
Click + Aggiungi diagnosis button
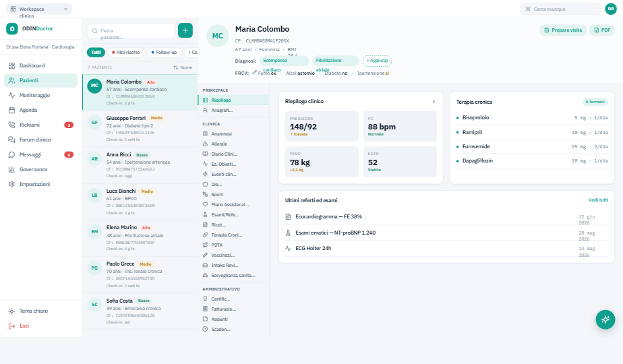pos(377,61)
